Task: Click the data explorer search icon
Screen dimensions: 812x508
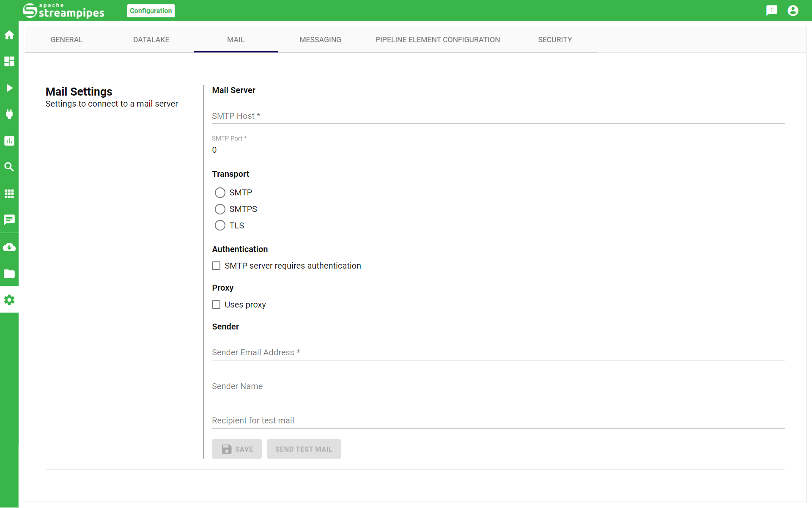Action: [x=9, y=167]
